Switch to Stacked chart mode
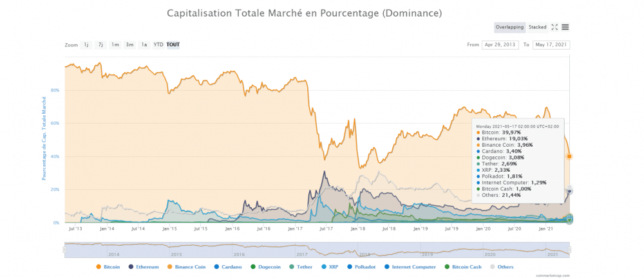 tap(537, 27)
